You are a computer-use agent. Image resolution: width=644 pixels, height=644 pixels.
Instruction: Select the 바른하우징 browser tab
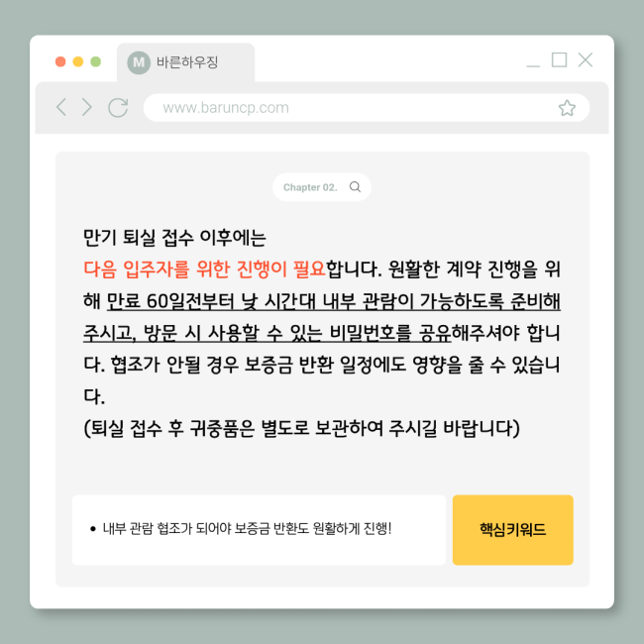(x=185, y=62)
